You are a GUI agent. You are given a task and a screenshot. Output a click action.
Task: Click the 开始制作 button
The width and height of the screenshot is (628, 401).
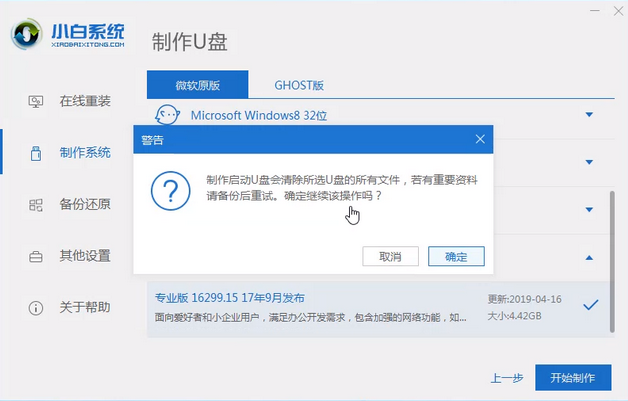tap(573, 377)
